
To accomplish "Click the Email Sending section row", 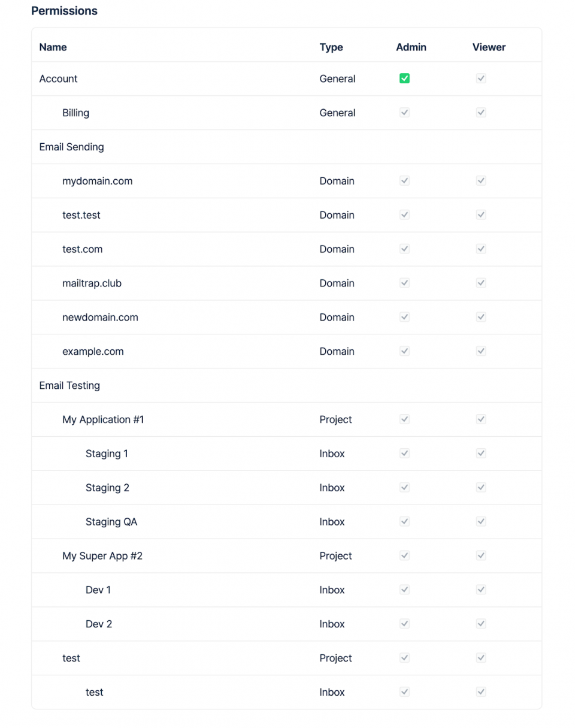I will click(x=71, y=147).
